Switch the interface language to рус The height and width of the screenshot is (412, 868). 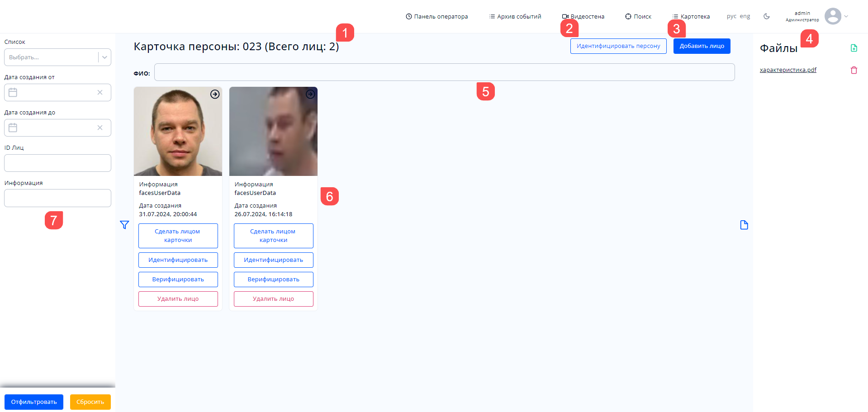731,16
